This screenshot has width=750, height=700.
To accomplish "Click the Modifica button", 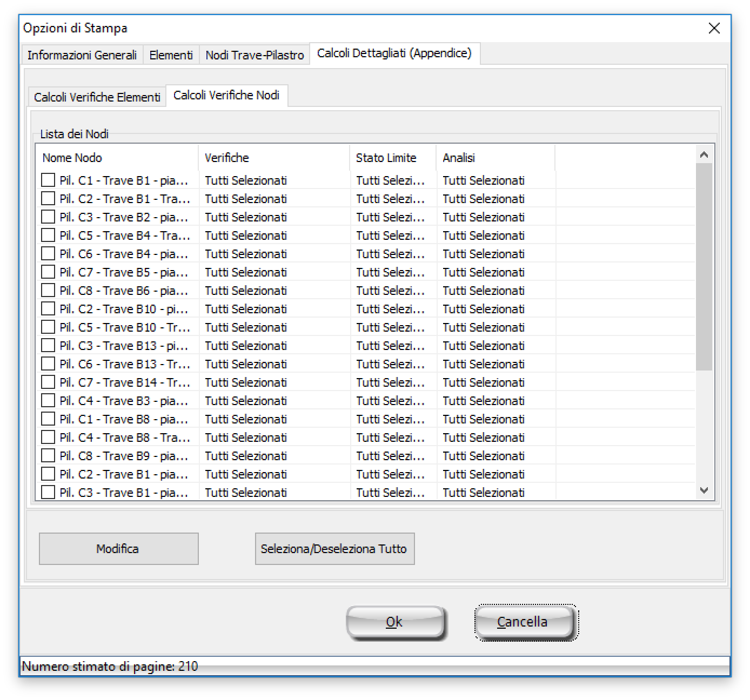I will [118, 549].
